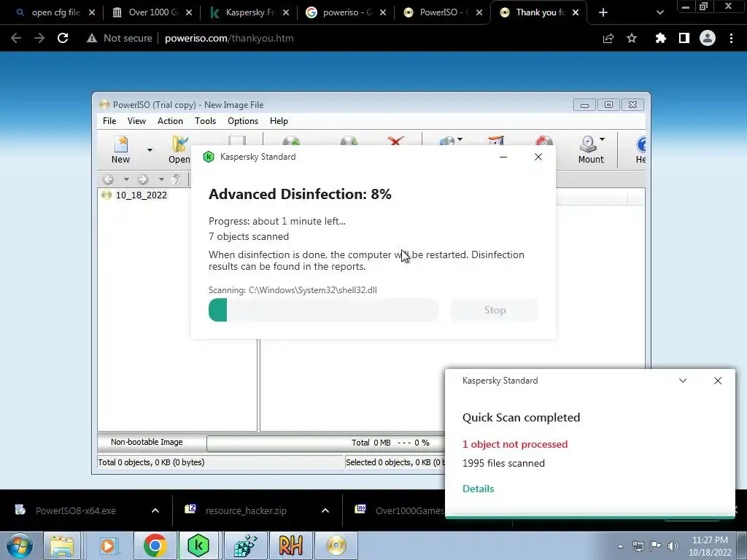747x560 pixels.
Task: Click the Stop button in Advanced Disinfection dialog
Action: (x=495, y=310)
